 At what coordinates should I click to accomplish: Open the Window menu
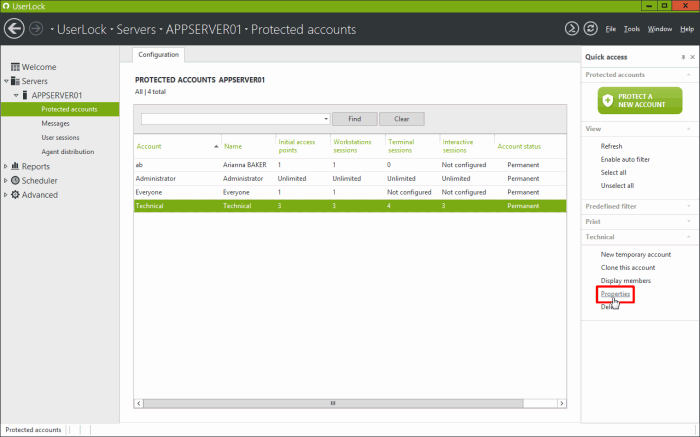point(660,29)
